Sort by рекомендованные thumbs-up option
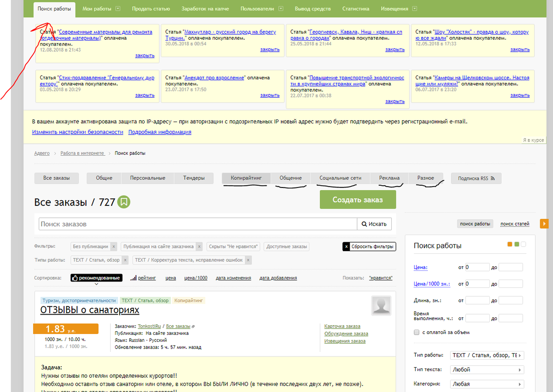The width and height of the screenshot is (553, 392). pyautogui.click(x=97, y=278)
